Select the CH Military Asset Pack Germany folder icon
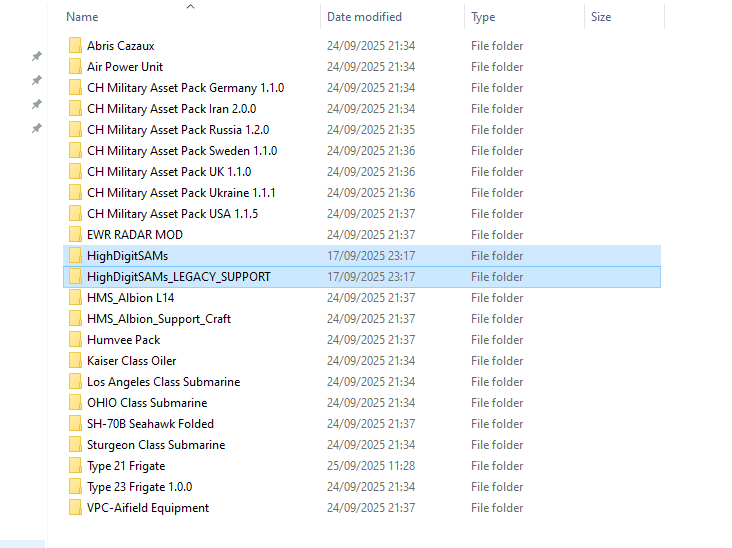The width and height of the screenshot is (732, 548). click(75, 88)
